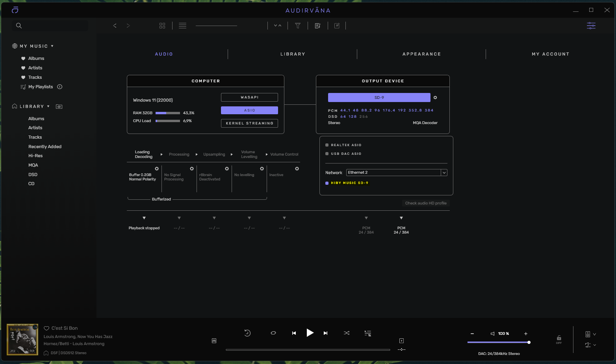Open Loading Decoding gear settings

click(157, 169)
